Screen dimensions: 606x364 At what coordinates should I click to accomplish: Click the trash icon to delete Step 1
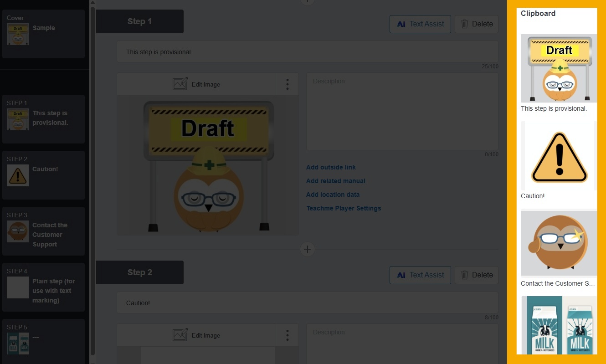pyautogui.click(x=464, y=24)
